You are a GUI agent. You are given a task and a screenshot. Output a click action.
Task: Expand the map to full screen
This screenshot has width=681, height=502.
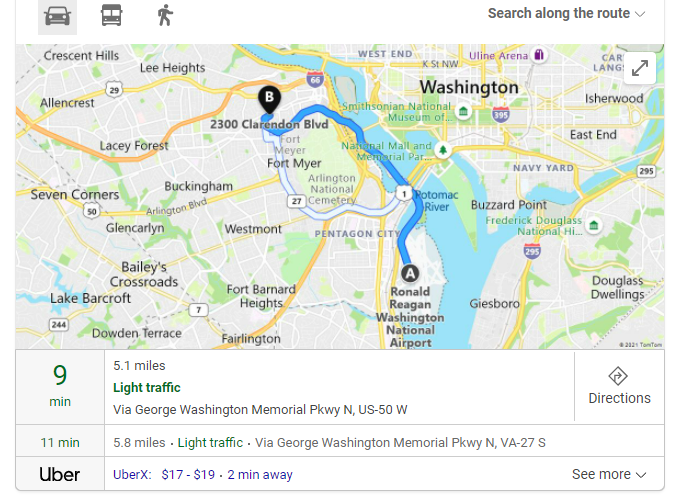tap(640, 68)
